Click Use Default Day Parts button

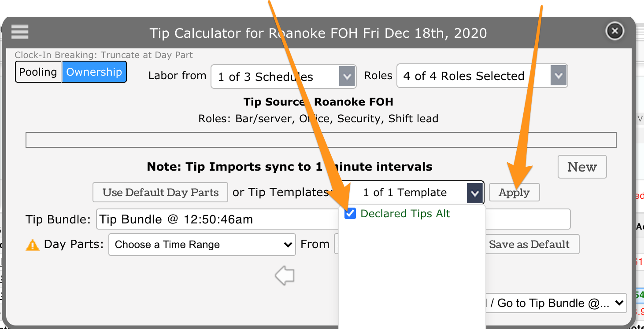(x=160, y=193)
